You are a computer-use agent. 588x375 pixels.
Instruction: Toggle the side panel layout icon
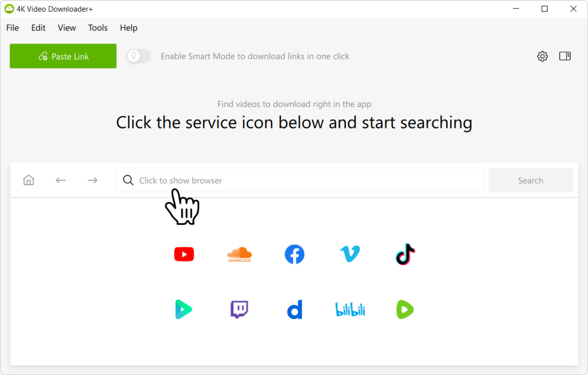pos(565,56)
